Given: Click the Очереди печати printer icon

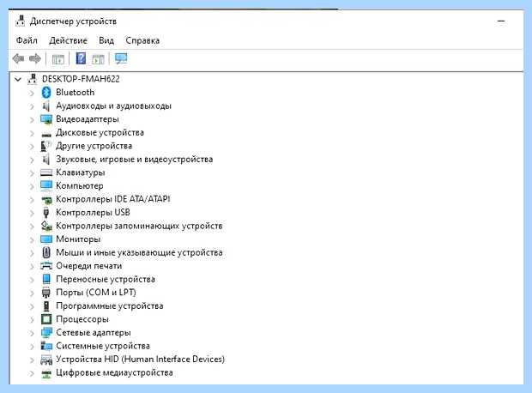Looking at the screenshot, I should (x=46, y=266).
